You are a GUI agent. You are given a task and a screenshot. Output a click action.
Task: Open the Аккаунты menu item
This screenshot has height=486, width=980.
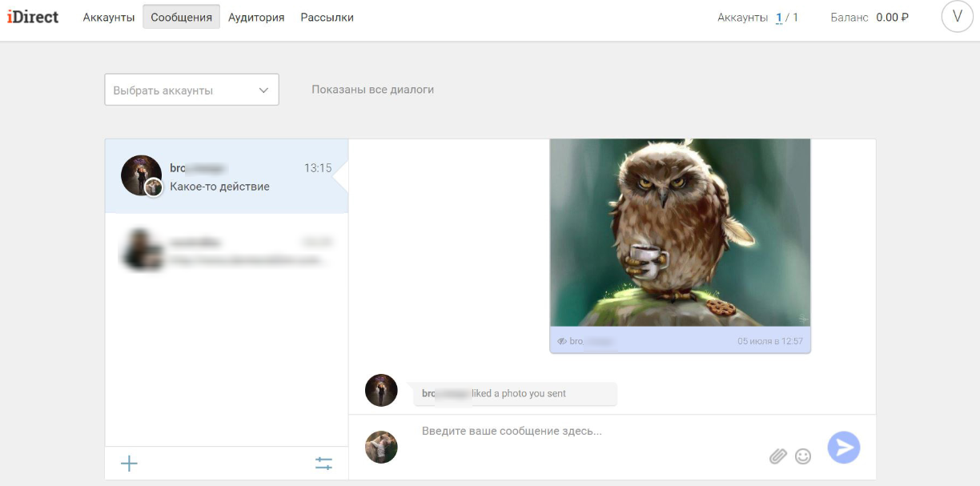tap(109, 17)
